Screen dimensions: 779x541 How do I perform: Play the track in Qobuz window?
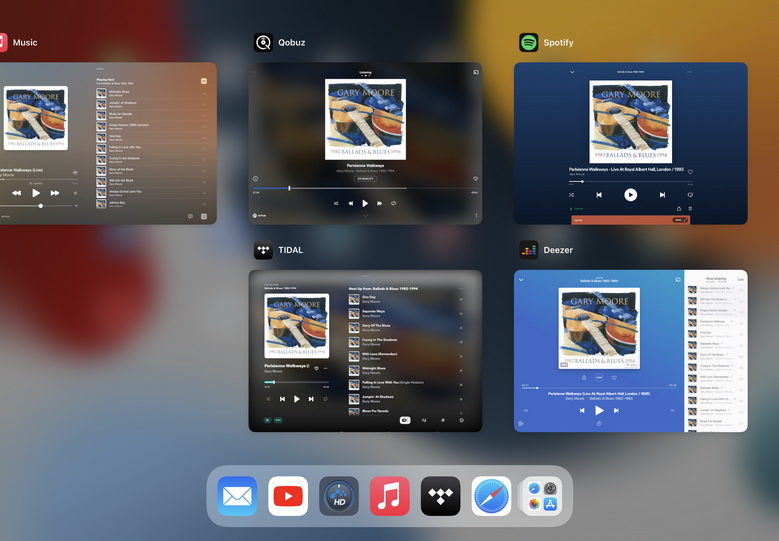coord(365,203)
